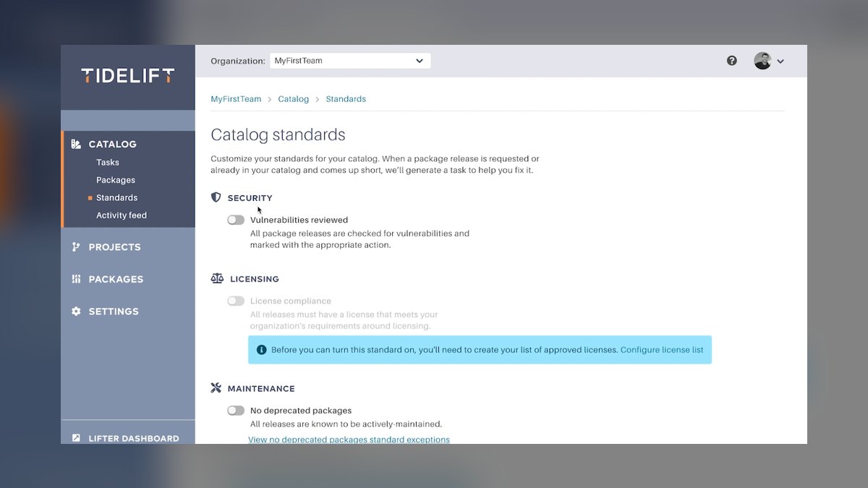Screen dimensions: 868x488
Task: Toggle License compliance switch
Action: (236, 301)
